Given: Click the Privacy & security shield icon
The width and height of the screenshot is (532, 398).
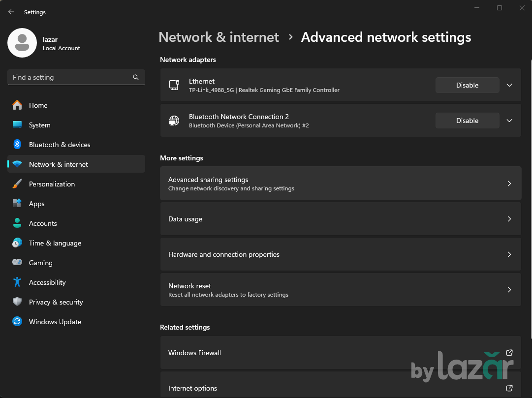Looking at the screenshot, I should click(x=17, y=302).
